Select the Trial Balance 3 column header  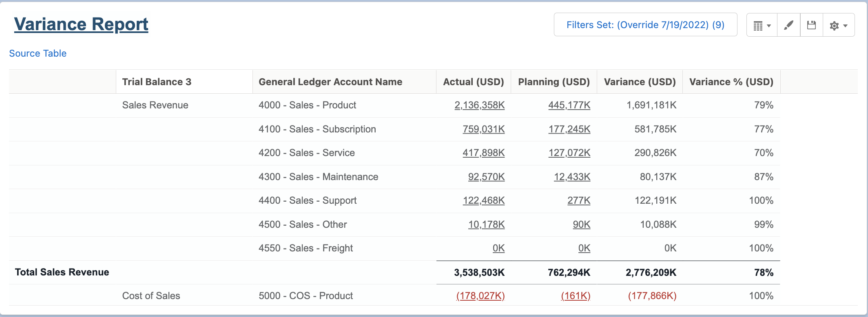(157, 82)
